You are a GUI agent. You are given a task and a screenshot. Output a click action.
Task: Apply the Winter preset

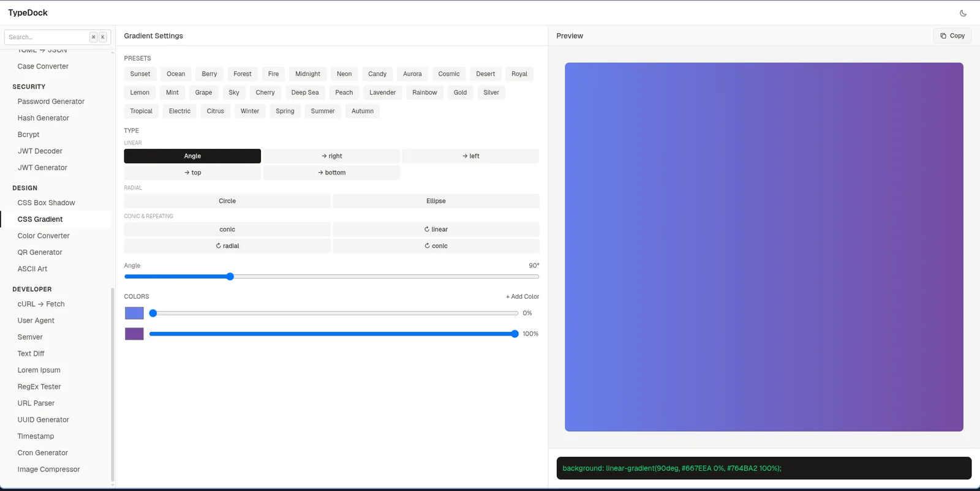click(x=250, y=111)
